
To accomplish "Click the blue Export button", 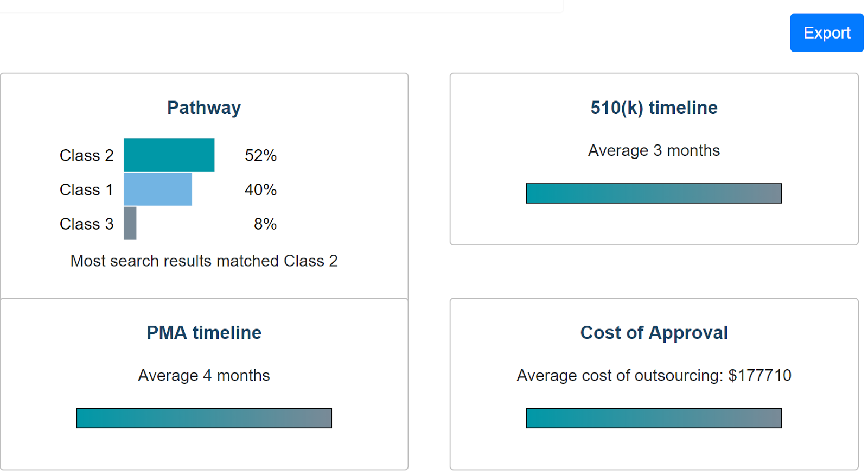I will coord(826,33).
